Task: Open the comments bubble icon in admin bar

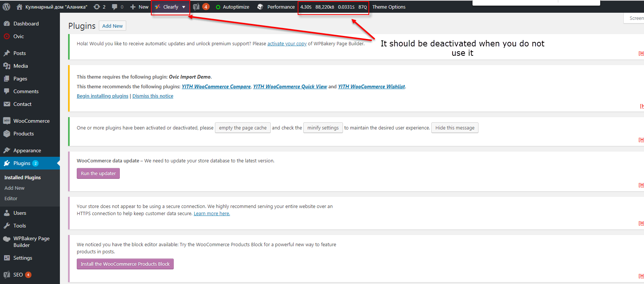Action: tap(115, 7)
